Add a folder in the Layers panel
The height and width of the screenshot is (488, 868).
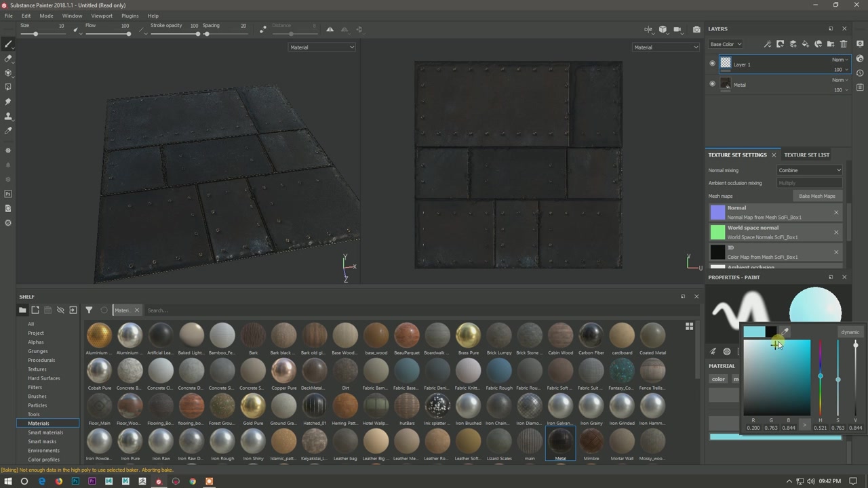point(831,44)
